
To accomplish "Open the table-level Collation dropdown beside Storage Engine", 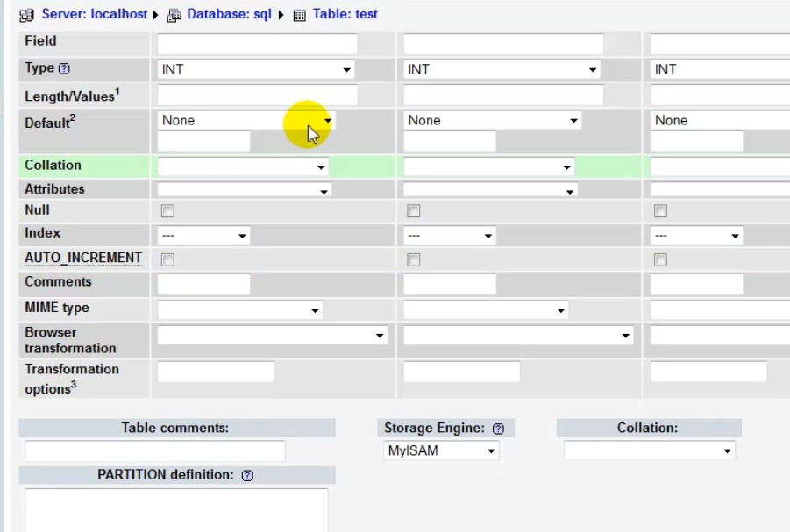I will [x=649, y=450].
